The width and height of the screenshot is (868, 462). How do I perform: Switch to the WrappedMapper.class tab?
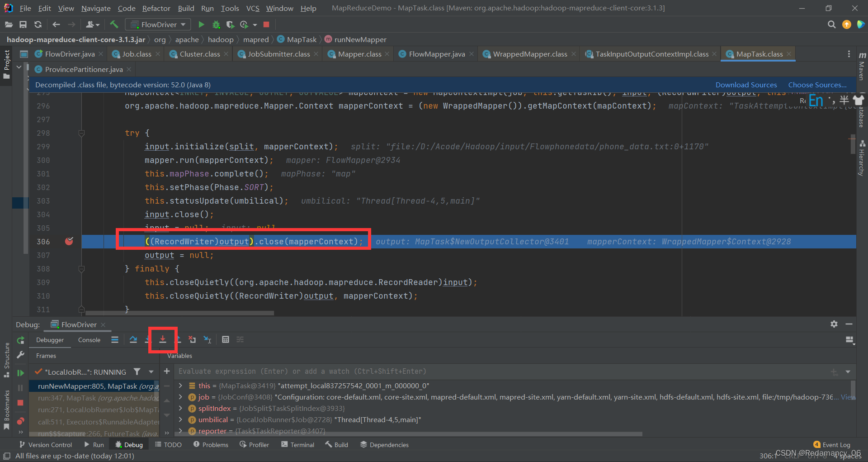point(530,54)
